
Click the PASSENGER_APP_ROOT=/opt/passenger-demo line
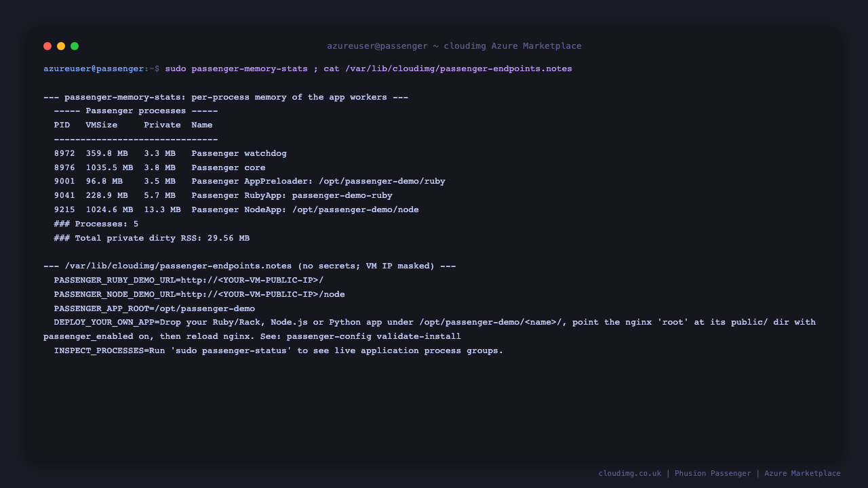155,308
